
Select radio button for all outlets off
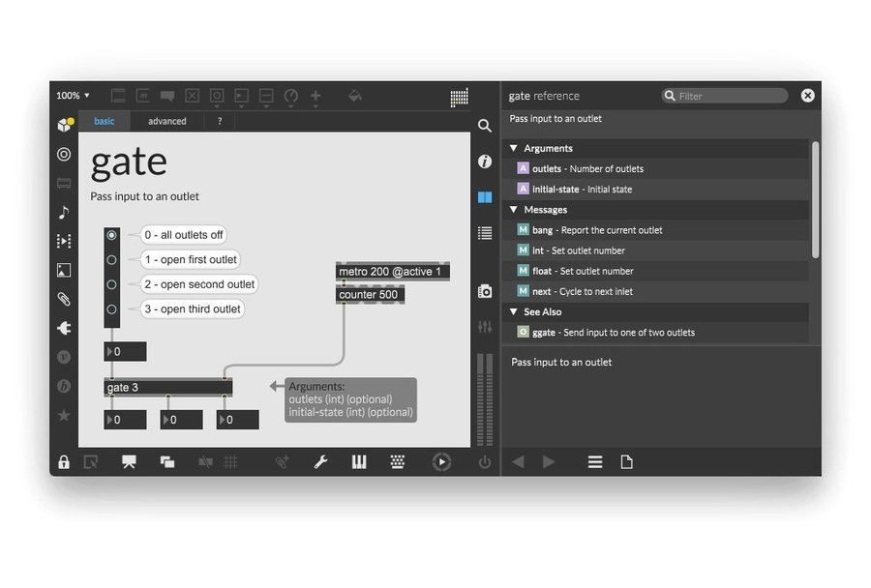[x=112, y=235]
